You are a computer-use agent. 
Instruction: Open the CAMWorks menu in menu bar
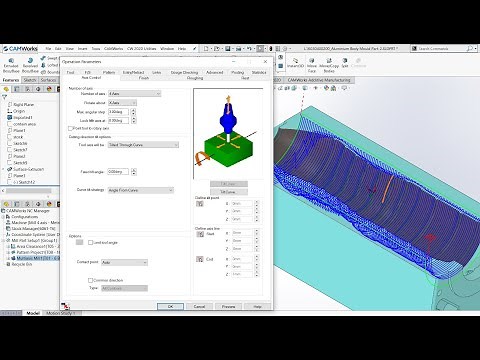(113, 49)
